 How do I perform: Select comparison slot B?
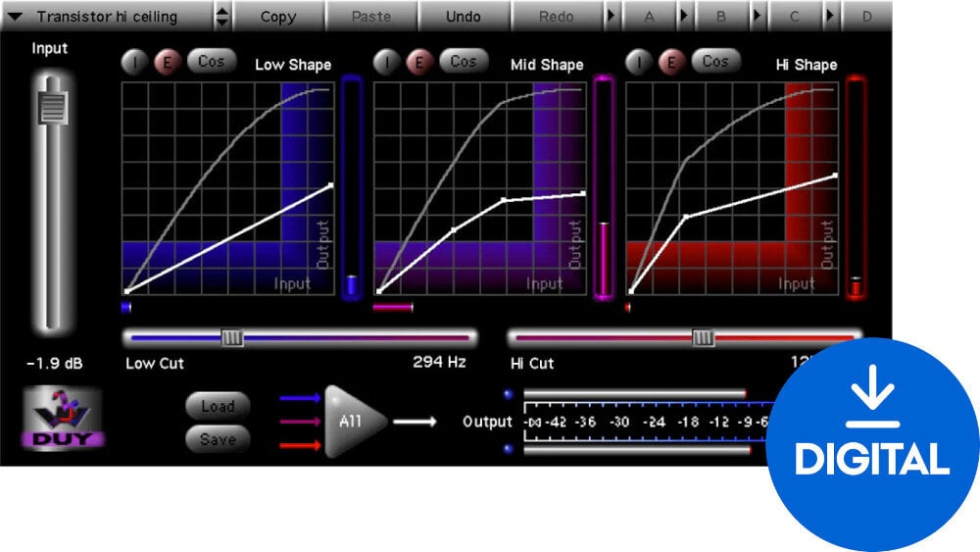point(721,17)
